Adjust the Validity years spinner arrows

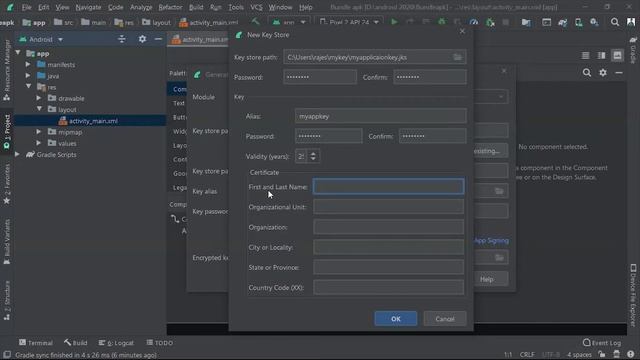[313, 156]
